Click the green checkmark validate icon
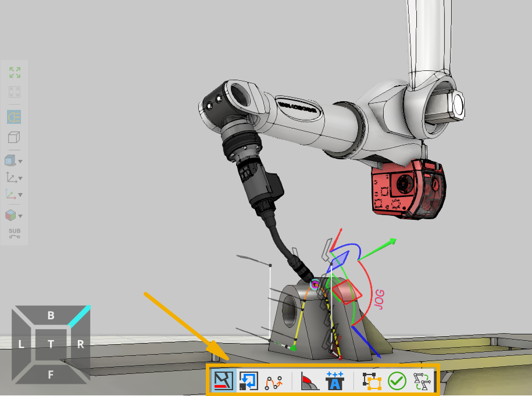 (397, 381)
